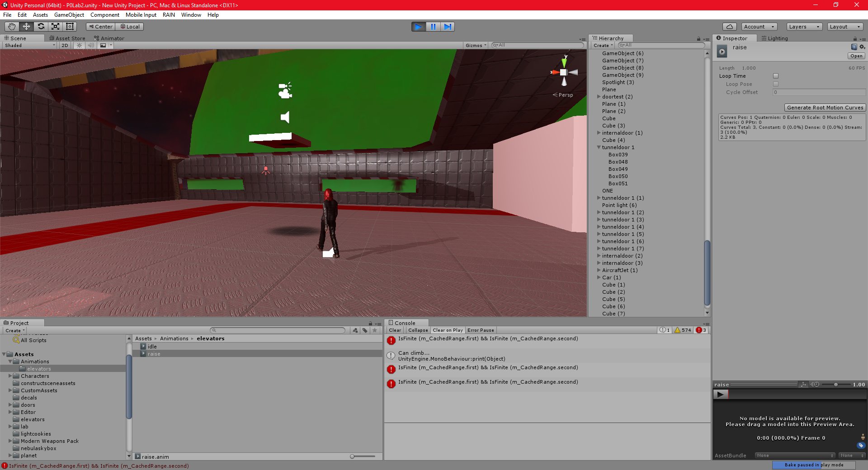
Task: Switch to the Lighting tab
Action: click(x=774, y=38)
